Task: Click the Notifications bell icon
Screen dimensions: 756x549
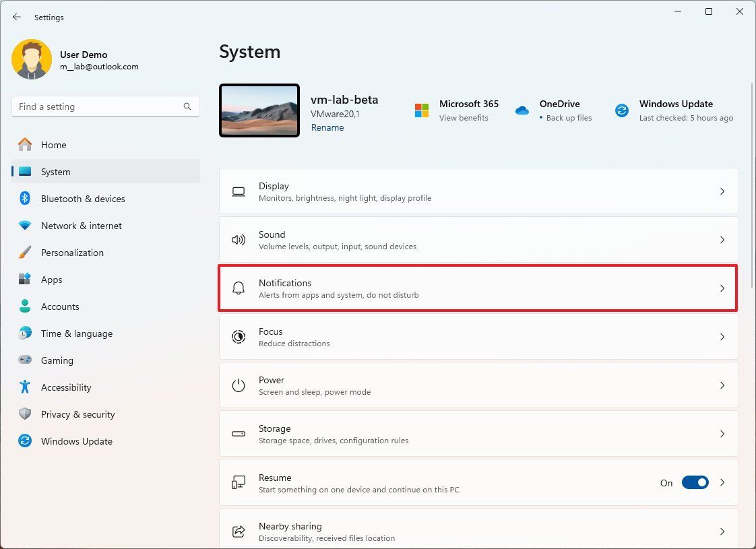Action: (239, 288)
